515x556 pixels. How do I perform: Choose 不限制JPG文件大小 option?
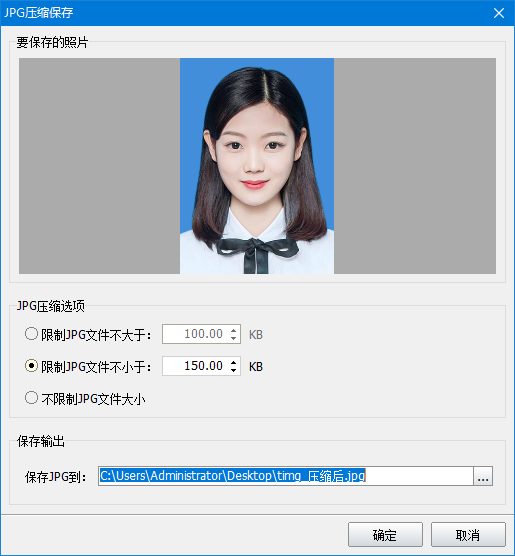coord(31,398)
